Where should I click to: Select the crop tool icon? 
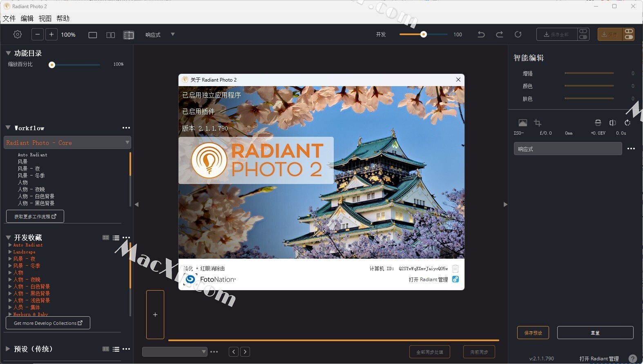click(x=538, y=123)
